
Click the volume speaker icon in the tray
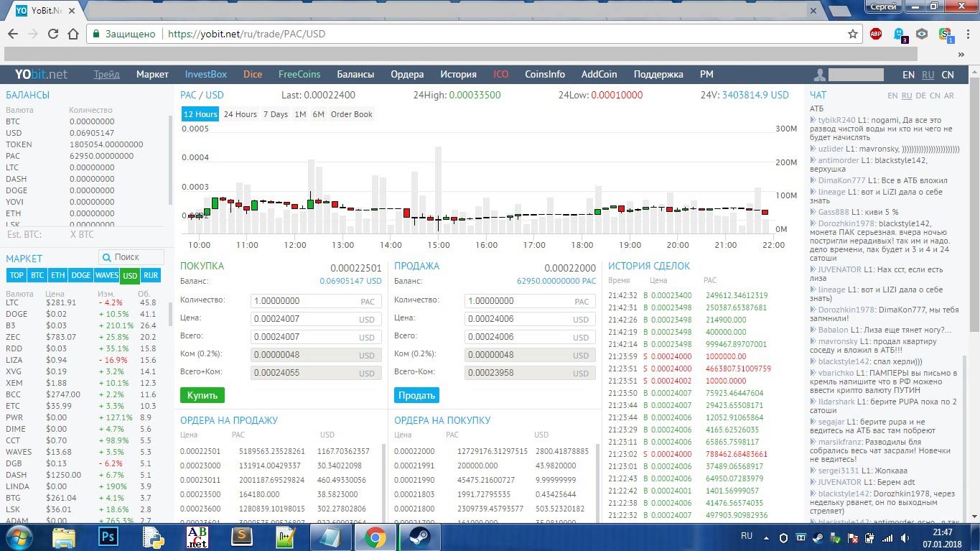coord(903,537)
